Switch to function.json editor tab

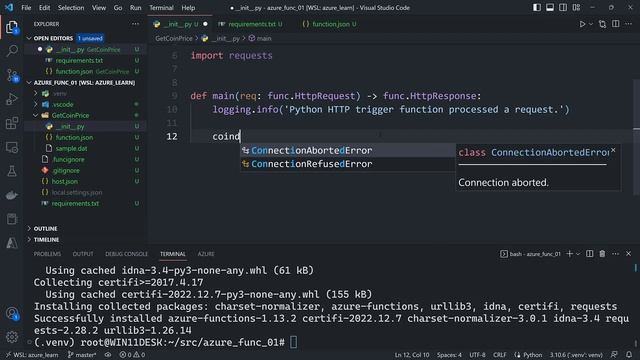coord(331,24)
